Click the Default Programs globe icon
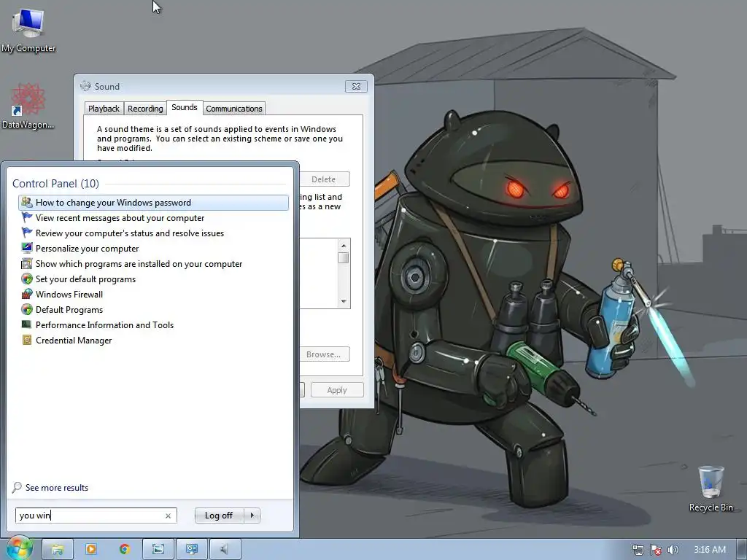Screen dimensions: 747x560 tap(27, 309)
